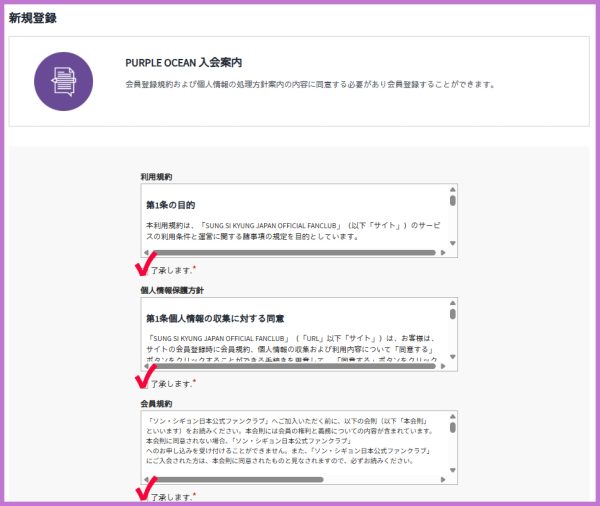Click the PURPLE OCEAN 入会案内 title
This screenshot has width=600, height=506.
coord(189,62)
